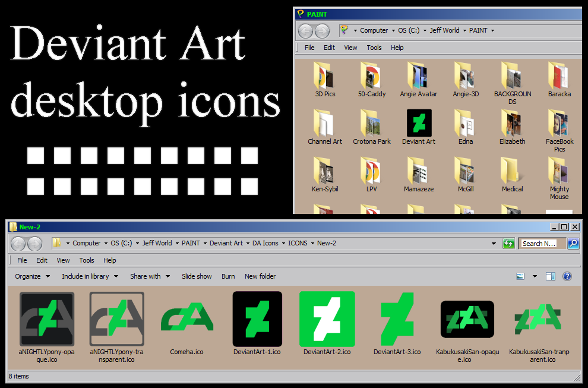This screenshot has width=588, height=388.
Task: Click the Deviant Art breadcrumb in New-2 address bar
Action: point(226,243)
